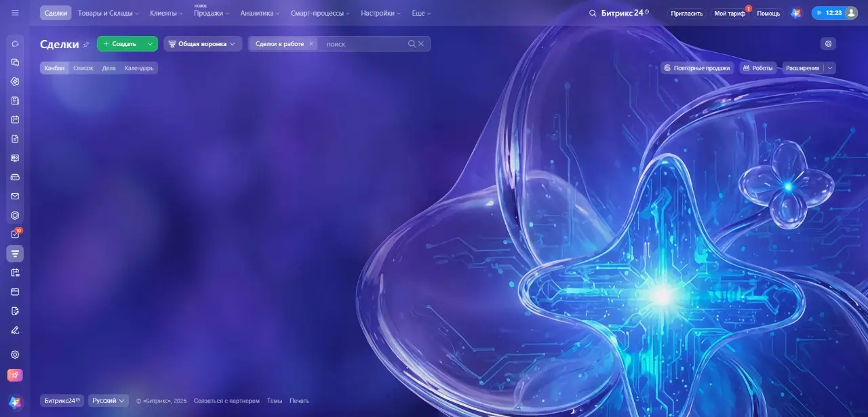The image size is (868, 417).
Task: Click the magnifier inside the filter search box
Action: tap(412, 44)
